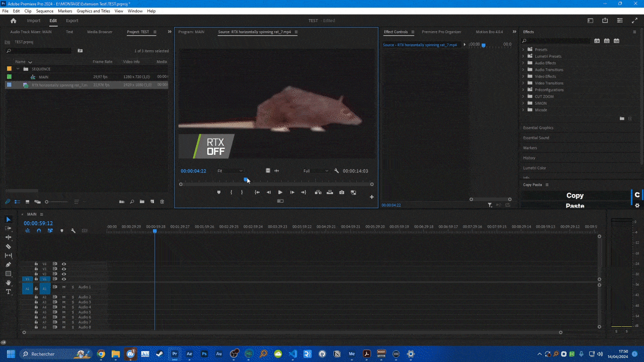Toggle Snap in the timeline
The image size is (644, 362).
pos(39,231)
